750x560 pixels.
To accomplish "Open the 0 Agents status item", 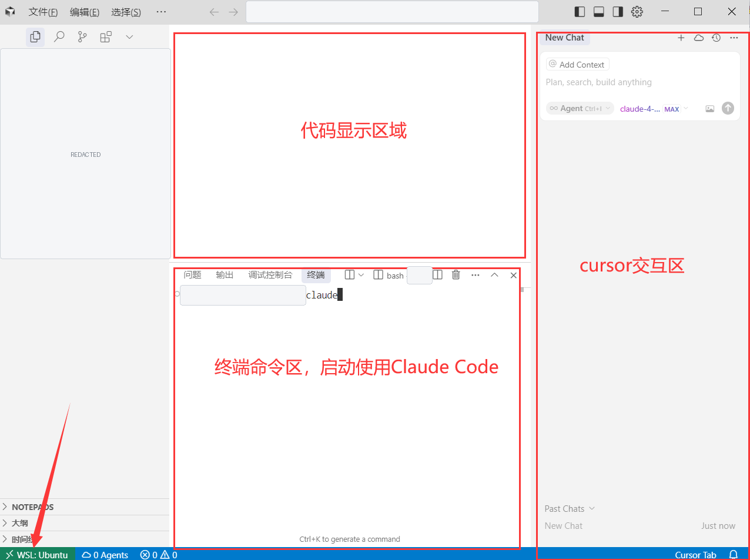I will [x=105, y=555].
